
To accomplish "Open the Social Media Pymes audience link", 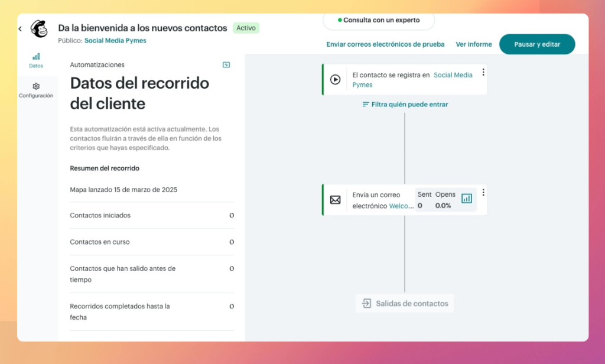I will [x=115, y=41].
